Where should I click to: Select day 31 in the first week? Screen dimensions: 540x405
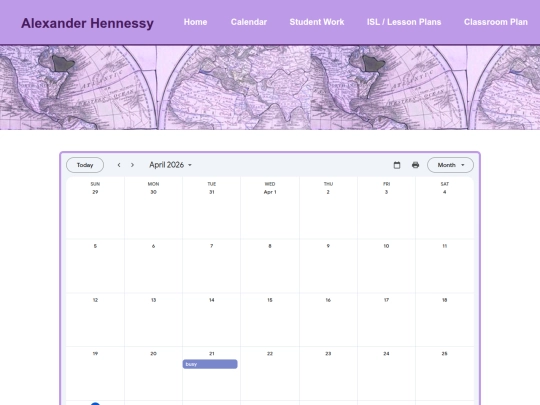pyautogui.click(x=212, y=192)
